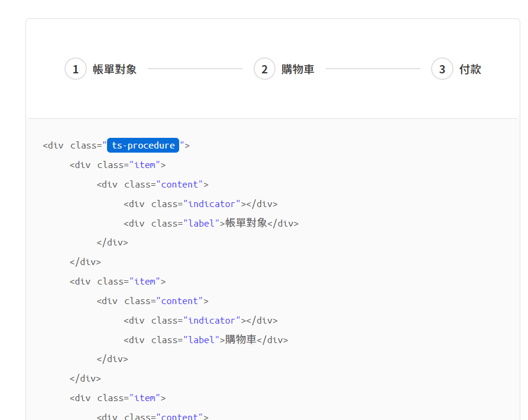Click the second label class name in the code
528x420 pixels.
click(202, 340)
